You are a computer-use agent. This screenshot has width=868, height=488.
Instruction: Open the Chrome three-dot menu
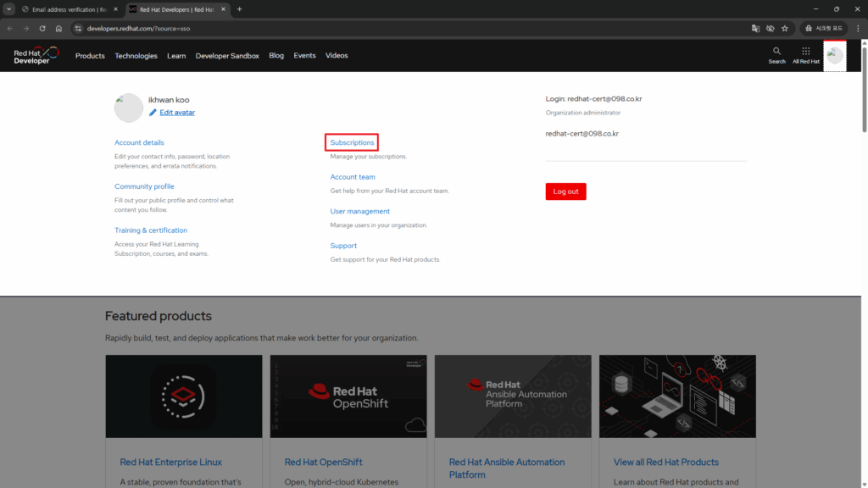coord(858,28)
